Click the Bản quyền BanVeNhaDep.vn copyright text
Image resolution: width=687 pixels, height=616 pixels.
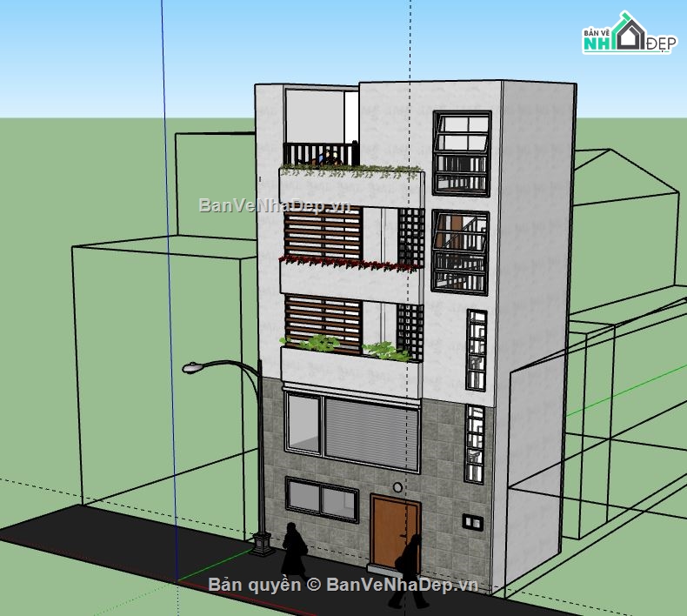point(343,585)
